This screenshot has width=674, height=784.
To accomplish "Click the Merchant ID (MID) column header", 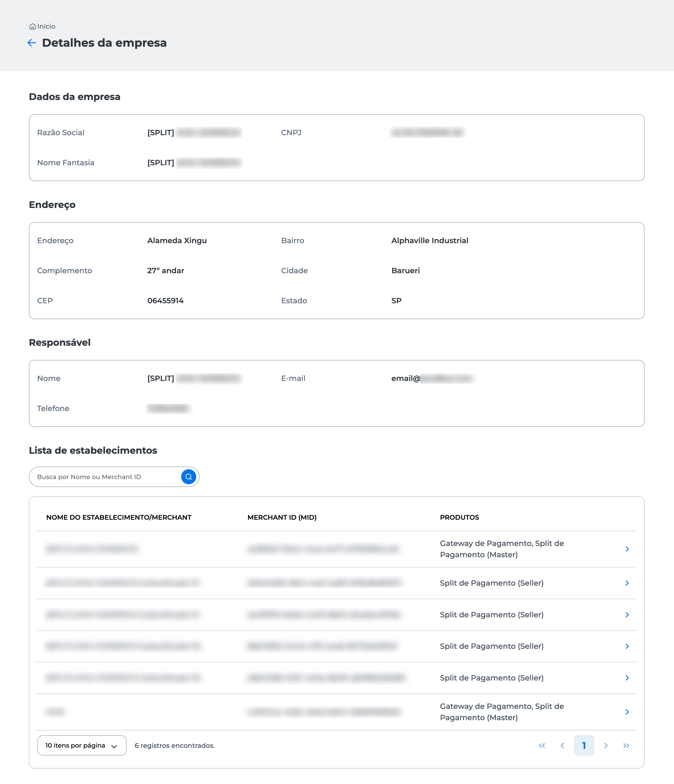I will click(x=282, y=517).
